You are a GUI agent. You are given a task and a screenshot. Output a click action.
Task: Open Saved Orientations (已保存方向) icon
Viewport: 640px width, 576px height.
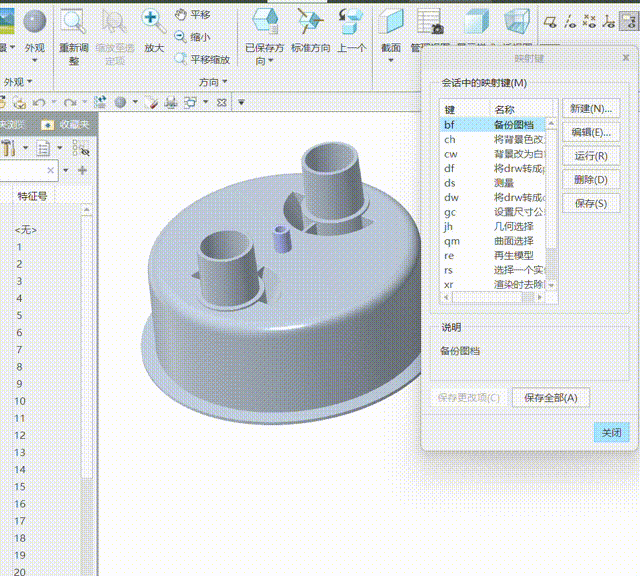pos(265,21)
